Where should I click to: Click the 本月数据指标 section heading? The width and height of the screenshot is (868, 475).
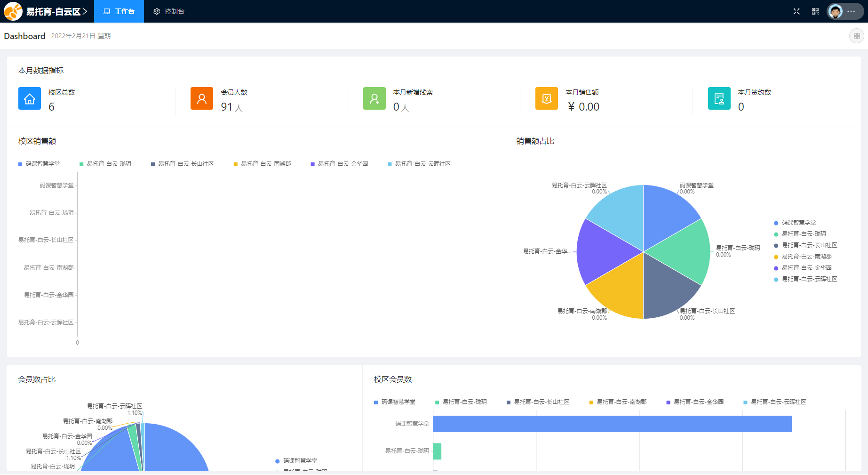(41, 70)
